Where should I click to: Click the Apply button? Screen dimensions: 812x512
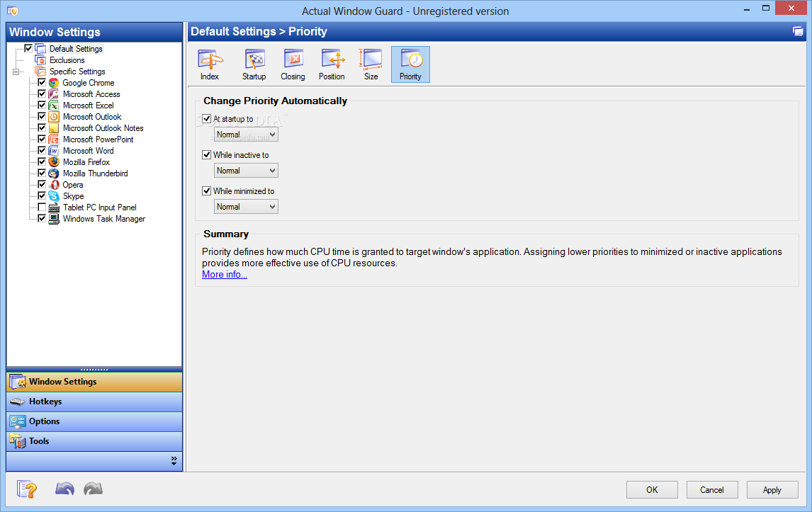[x=772, y=490]
